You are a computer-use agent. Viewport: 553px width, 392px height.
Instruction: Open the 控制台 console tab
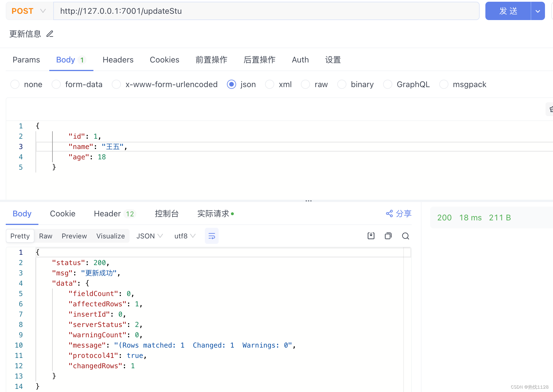coord(167,213)
